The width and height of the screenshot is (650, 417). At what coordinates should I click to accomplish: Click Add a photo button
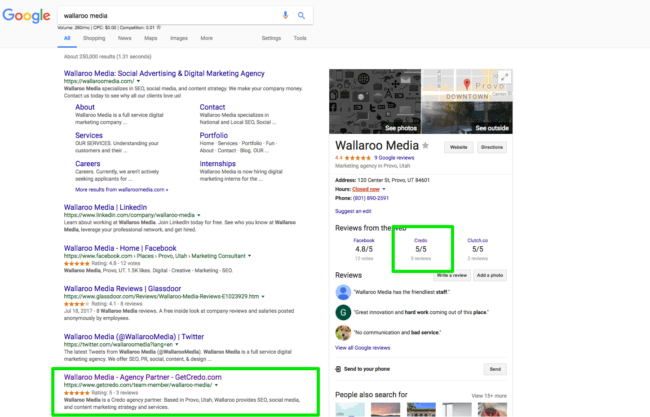(490, 275)
